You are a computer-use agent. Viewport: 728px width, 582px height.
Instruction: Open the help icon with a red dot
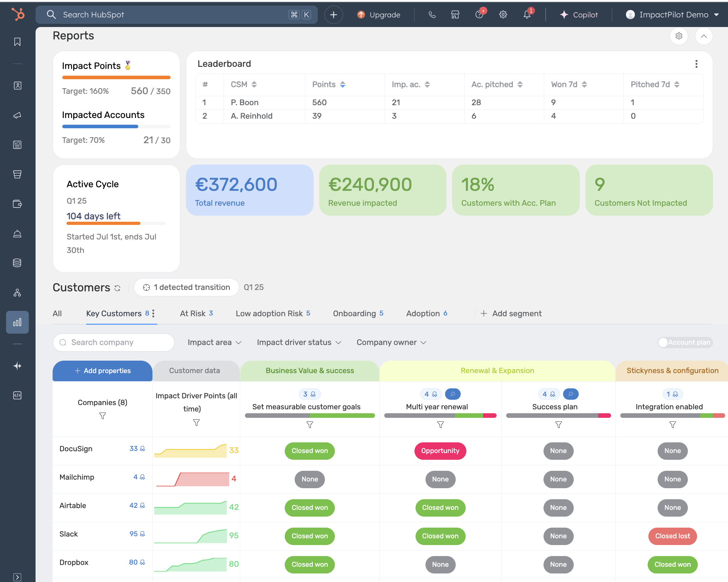(480, 15)
